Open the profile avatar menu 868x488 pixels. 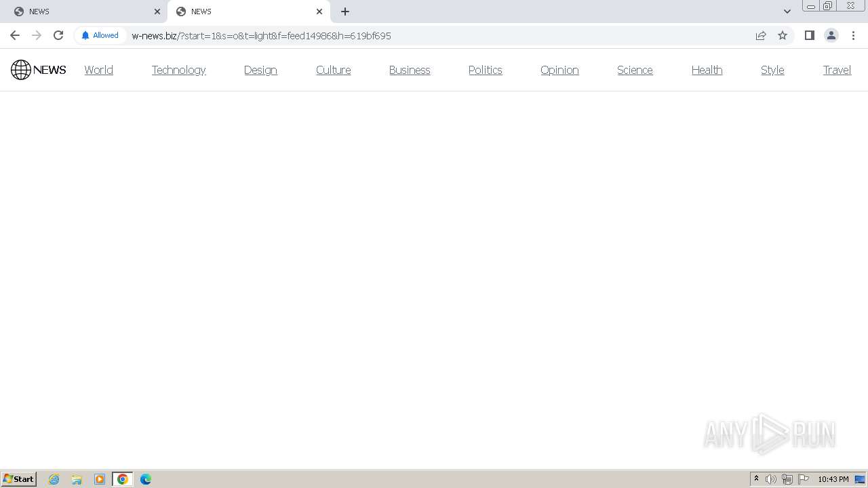tap(831, 35)
